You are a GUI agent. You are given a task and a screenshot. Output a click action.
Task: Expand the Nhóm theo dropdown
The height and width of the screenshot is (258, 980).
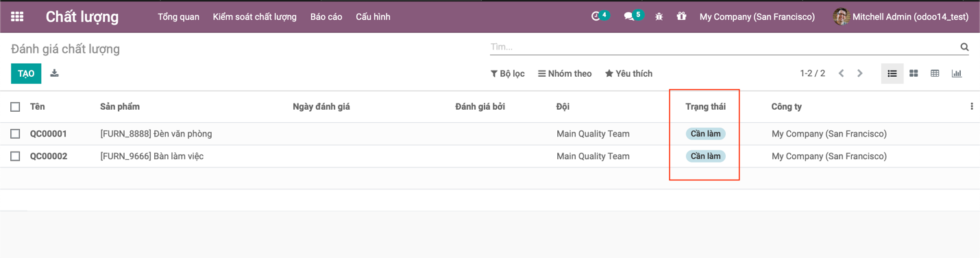(565, 73)
